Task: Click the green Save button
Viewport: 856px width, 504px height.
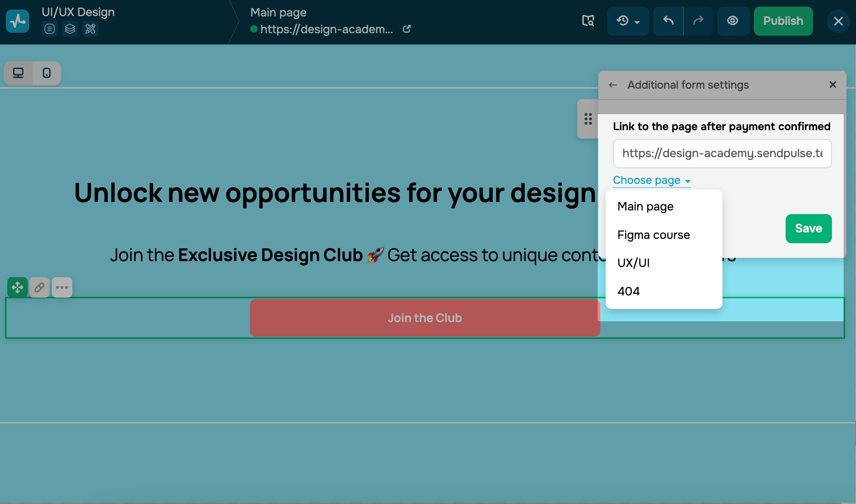Action: point(808,228)
